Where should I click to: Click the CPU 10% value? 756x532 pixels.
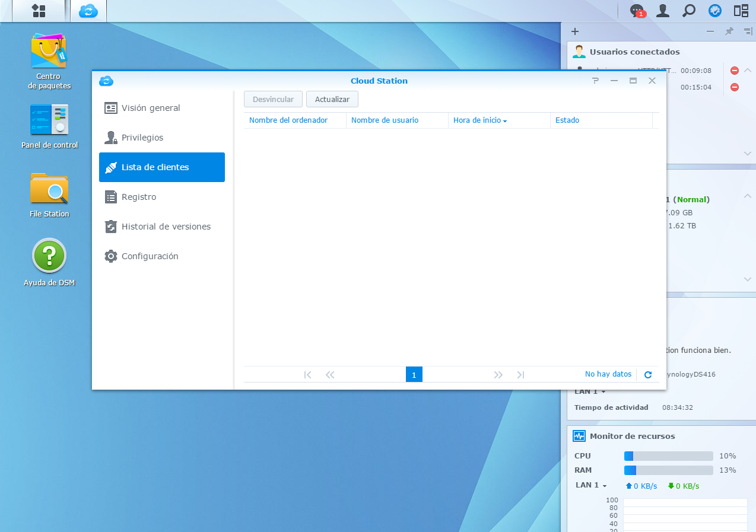point(728,456)
